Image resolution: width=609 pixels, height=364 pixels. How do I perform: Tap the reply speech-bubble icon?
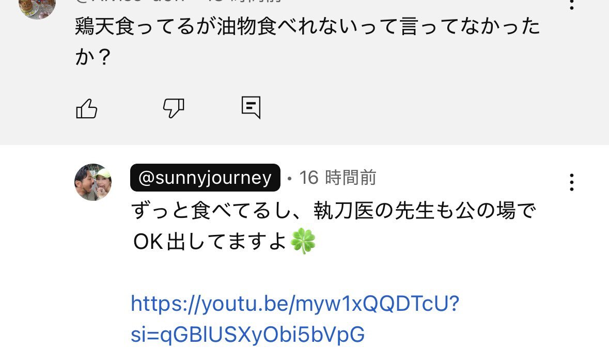click(251, 107)
